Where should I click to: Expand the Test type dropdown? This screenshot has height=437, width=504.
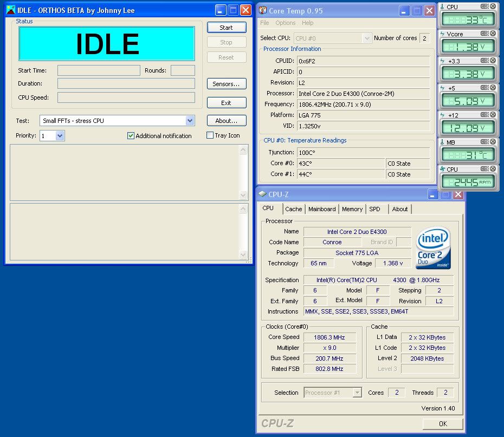click(190, 121)
